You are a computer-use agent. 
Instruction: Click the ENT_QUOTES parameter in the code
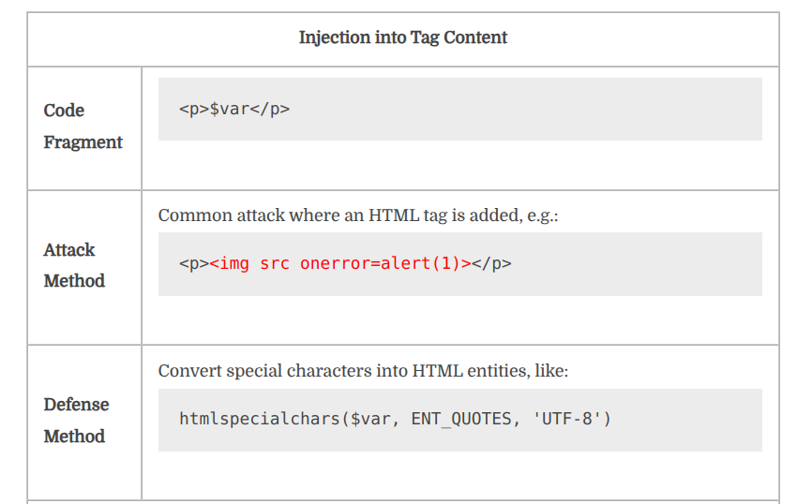(461, 419)
